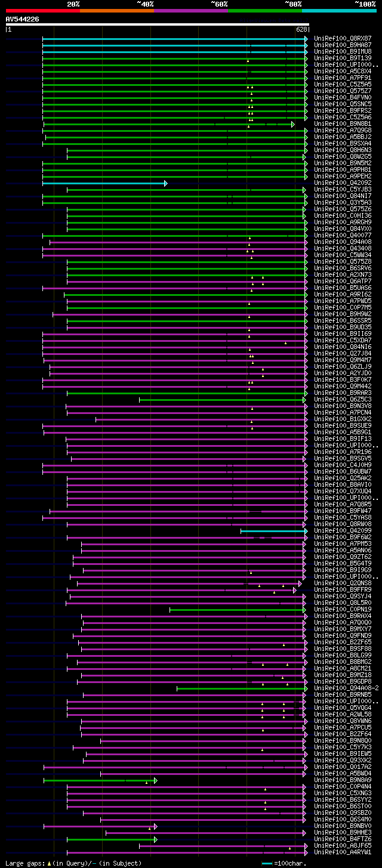Image resolution: width=382 pixels, height=868 pixels.
Task: Open hit UniRef100_Q27J84
Action: [343, 354]
